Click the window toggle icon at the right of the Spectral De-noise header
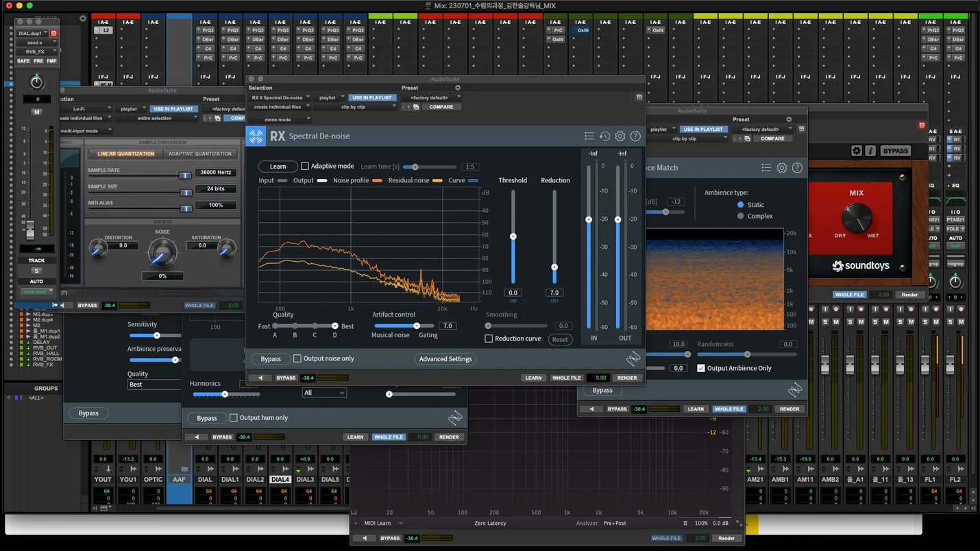Screen dimensions: 980x551 tap(639, 97)
